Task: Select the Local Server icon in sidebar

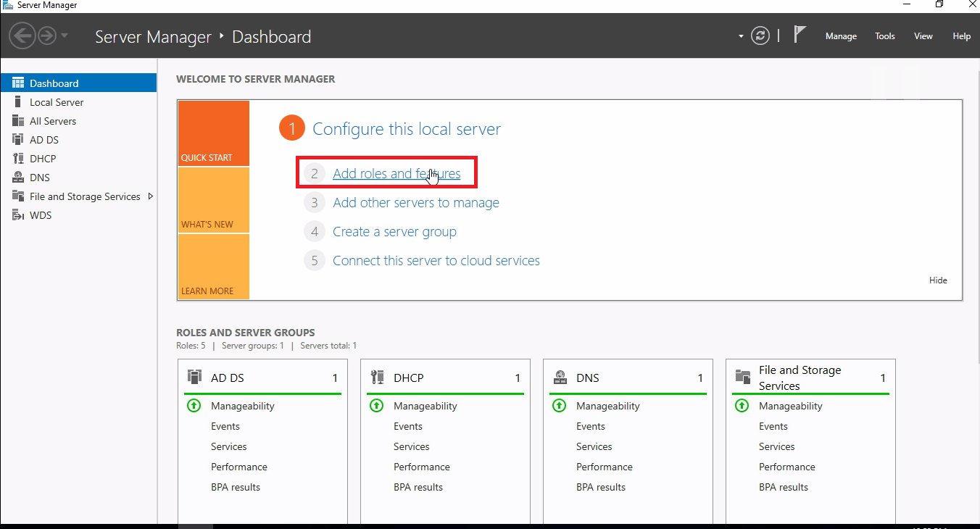Action: pos(18,102)
